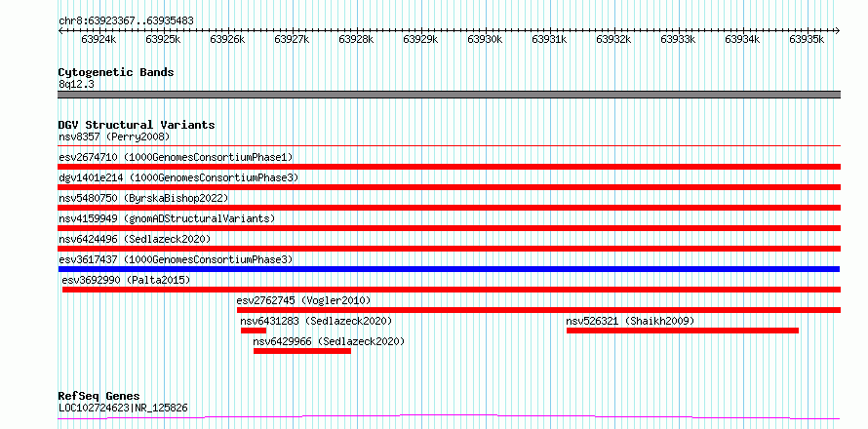This screenshot has width=868, height=429.
Task: Click the dgv1401e214 red variant bar
Action: click(449, 187)
